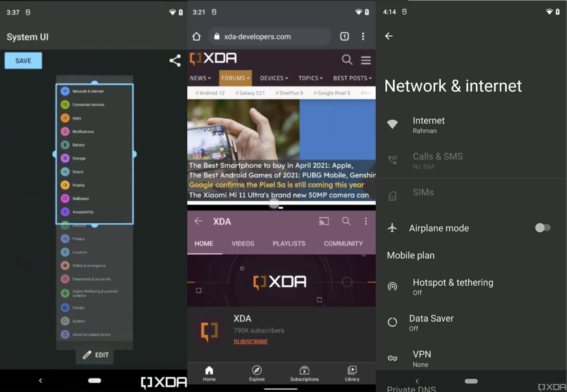This screenshot has width=567, height=392.
Task: Tap the Airplane mode plane icon
Action: tap(392, 228)
